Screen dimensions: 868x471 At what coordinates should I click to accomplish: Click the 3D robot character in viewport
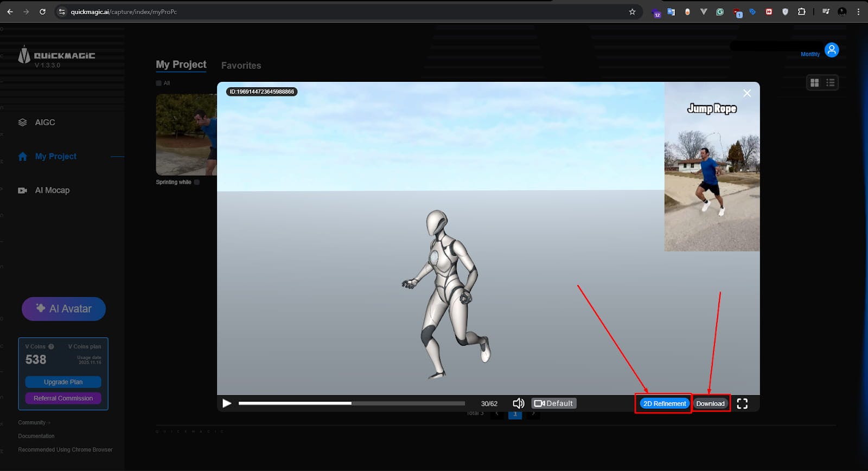447,294
